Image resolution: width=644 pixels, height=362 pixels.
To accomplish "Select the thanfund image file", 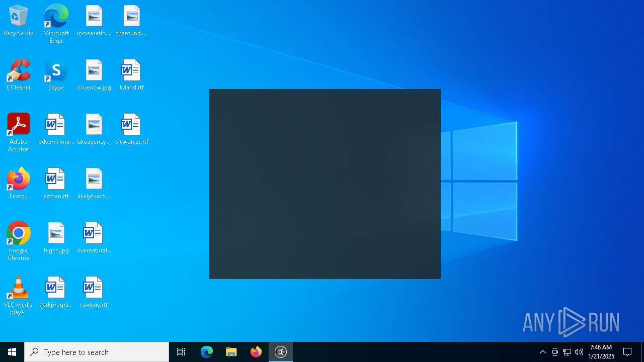I will tap(131, 21).
